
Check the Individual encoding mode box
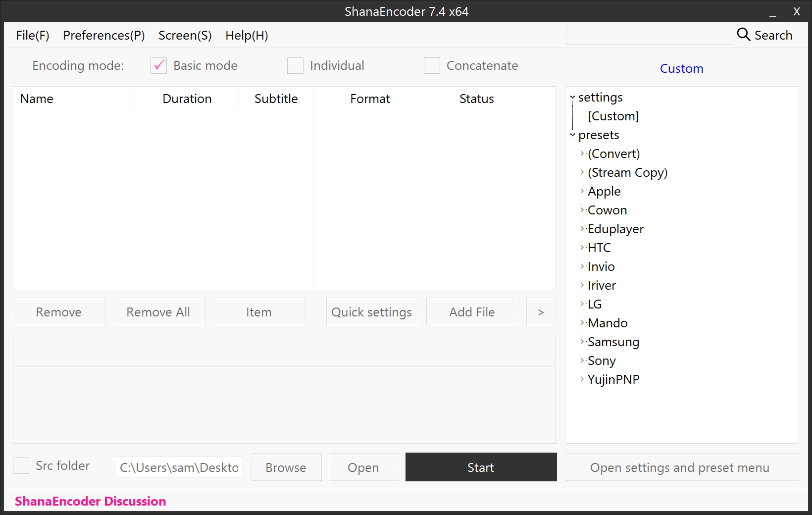[295, 65]
